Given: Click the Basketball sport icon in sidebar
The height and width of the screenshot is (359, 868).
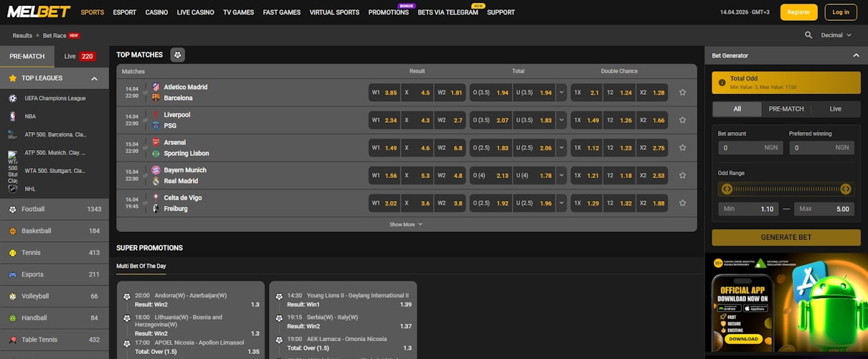Looking at the screenshot, I should (x=13, y=231).
